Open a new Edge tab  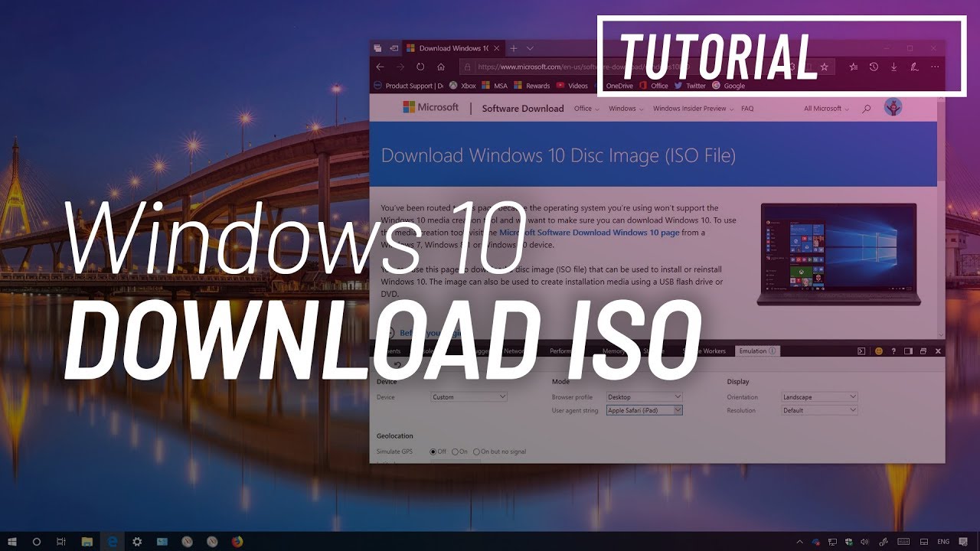pos(514,48)
